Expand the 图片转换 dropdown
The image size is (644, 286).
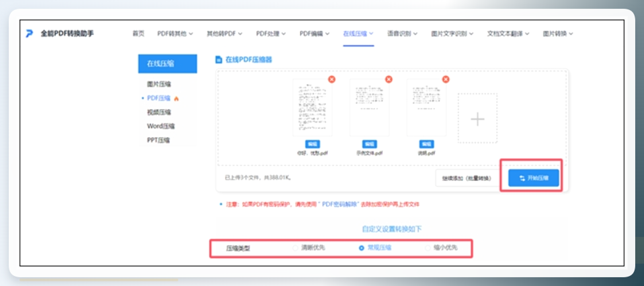click(558, 34)
